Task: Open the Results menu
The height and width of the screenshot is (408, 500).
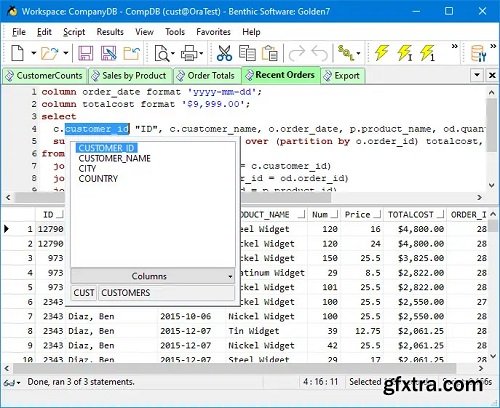Action: [110, 32]
